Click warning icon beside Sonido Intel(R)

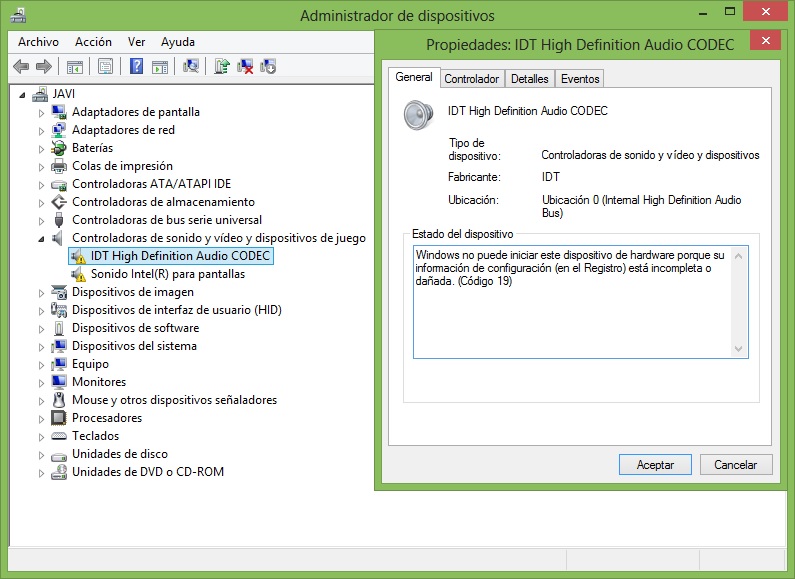[x=78, y=274]
